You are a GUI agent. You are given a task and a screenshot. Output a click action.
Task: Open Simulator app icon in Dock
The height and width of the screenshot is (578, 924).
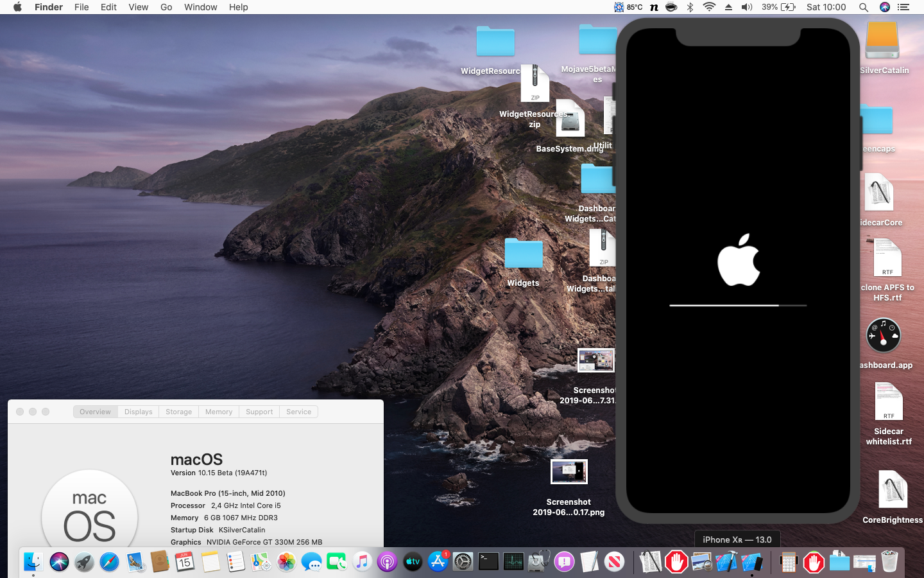751,562
